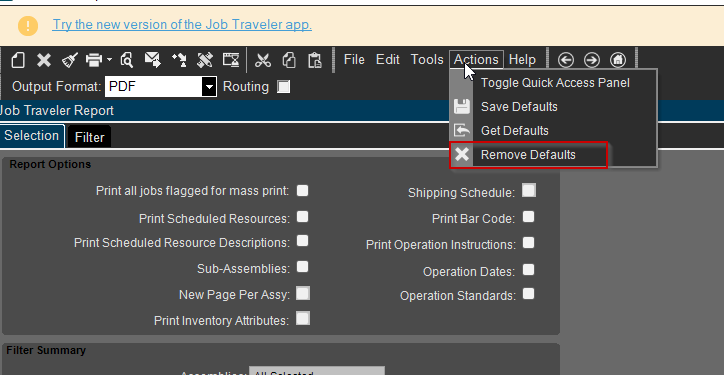Toggle the Operation Dates checkbox
This screenshot has width=724, height=375.
pos(529,270)
